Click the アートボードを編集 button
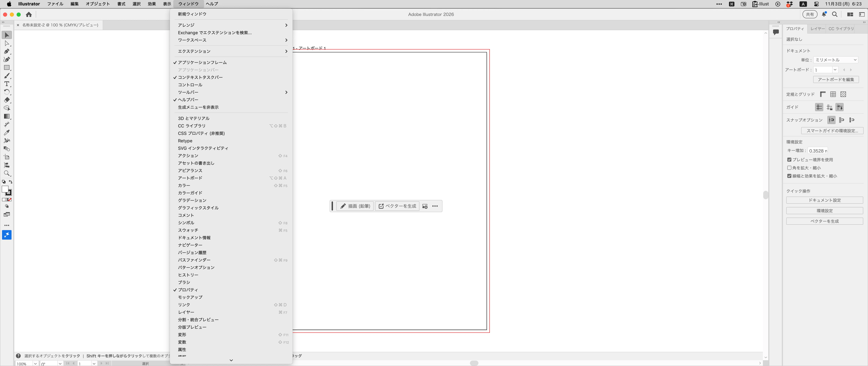The width and height of the screenshot is (868, 366). (x=836, y=79)
